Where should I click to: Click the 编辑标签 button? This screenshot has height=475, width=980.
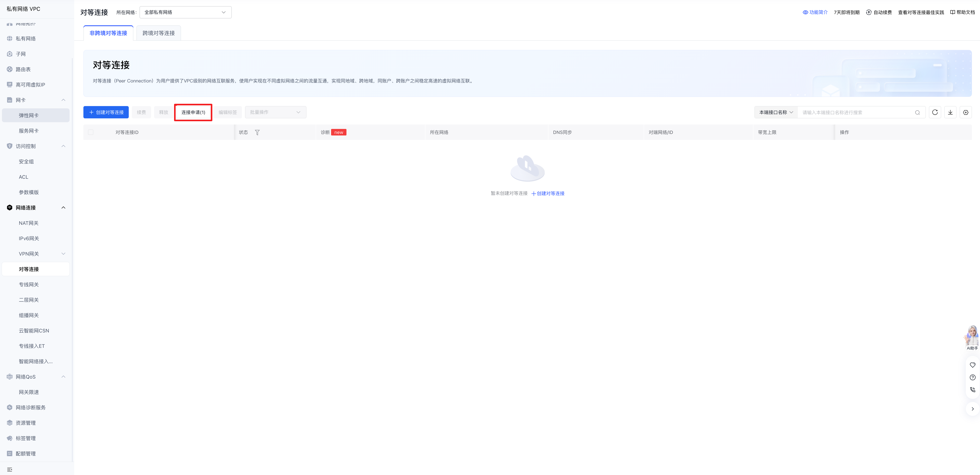228,112
